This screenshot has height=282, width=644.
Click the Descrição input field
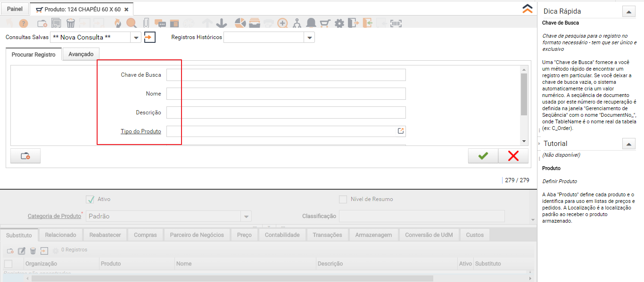[286, 113]
